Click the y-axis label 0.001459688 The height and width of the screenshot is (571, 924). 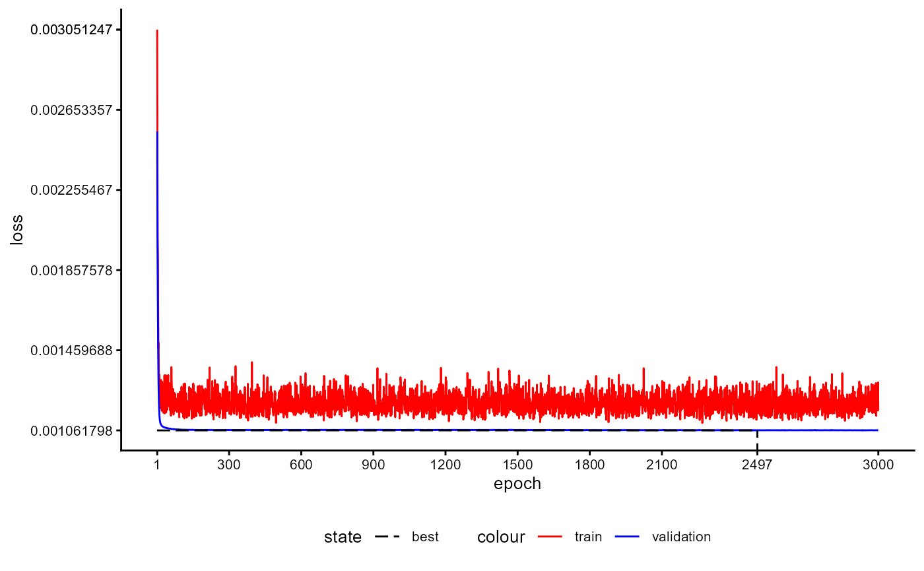tap(72, 350)
